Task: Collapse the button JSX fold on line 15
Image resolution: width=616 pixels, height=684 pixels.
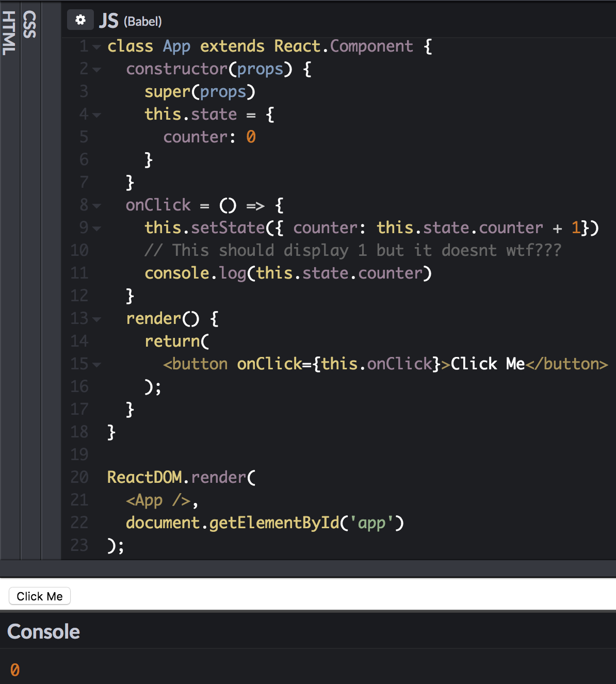Action: click(96, 365)
